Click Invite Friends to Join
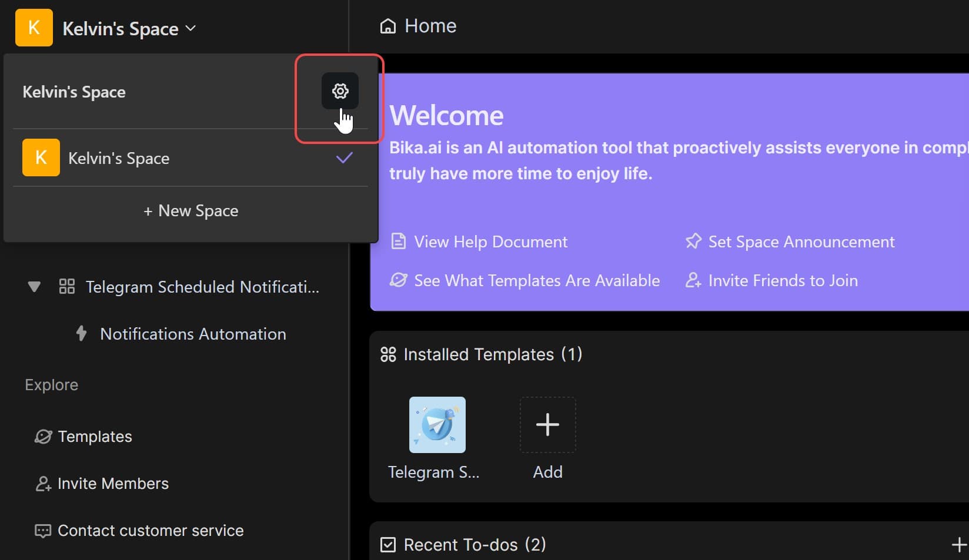The image size is (969, 560). point(782,281)
